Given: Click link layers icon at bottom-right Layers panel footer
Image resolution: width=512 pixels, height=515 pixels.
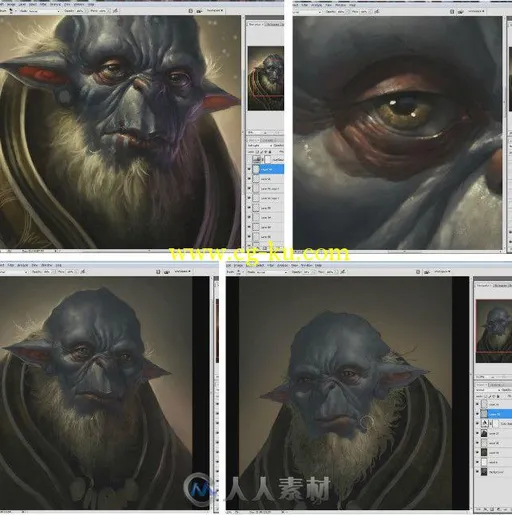Looking at the screenshot, I should (x=479, y=509).
